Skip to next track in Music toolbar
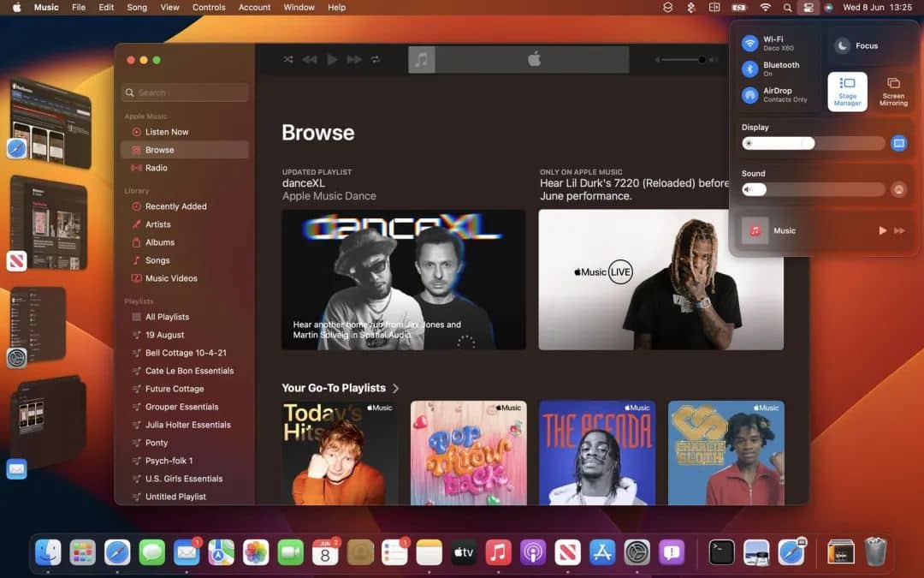The width and height of the screenshot is (924, 578). point(354,60)
